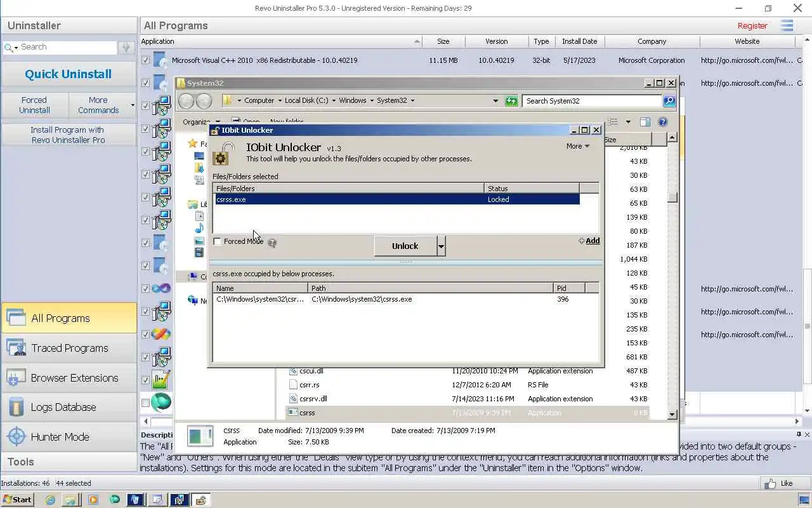Click the red Register link
Viewport: 812px width, 508px height.
pyautogui.click(x=752, y=25)
